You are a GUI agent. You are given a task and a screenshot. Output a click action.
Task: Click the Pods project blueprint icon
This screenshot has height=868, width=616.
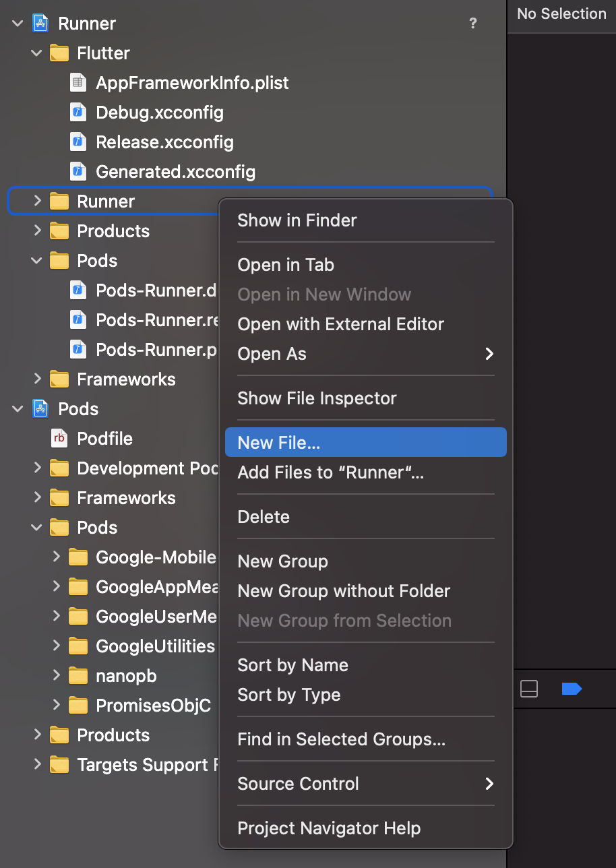[x=41, y=409]
